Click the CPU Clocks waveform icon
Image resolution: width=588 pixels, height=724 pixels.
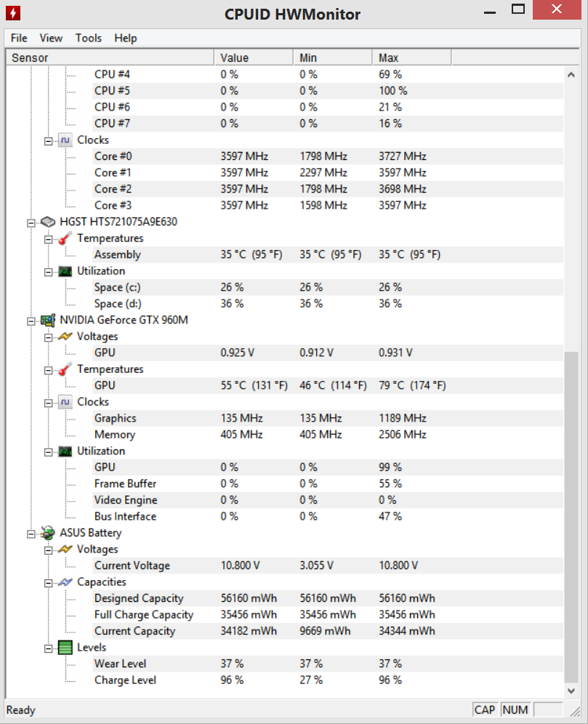tap(65, 140)
